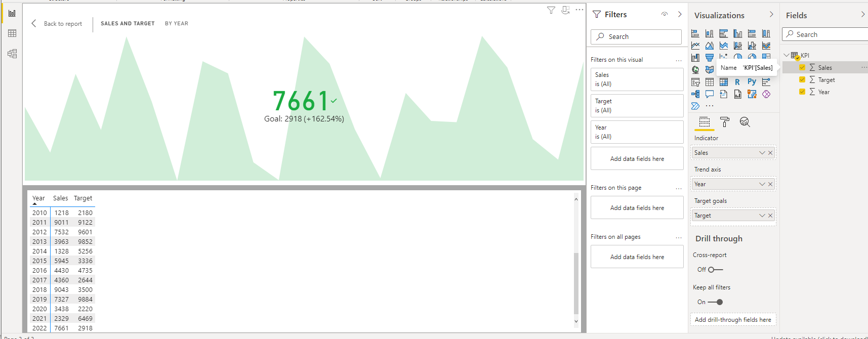Uncheck the Target field checkbox
Image resolution: width=868 pixels, height=339 pixels.
pos(802,79)
